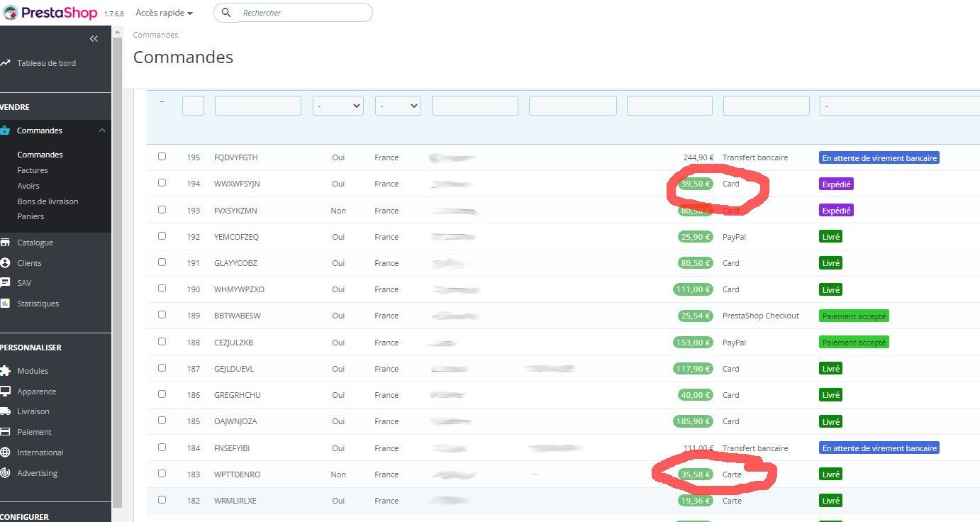The width and height of the screenshot is (980, 522).
Task: Open the SAV chat bubble icon
Action: (5, 283)
